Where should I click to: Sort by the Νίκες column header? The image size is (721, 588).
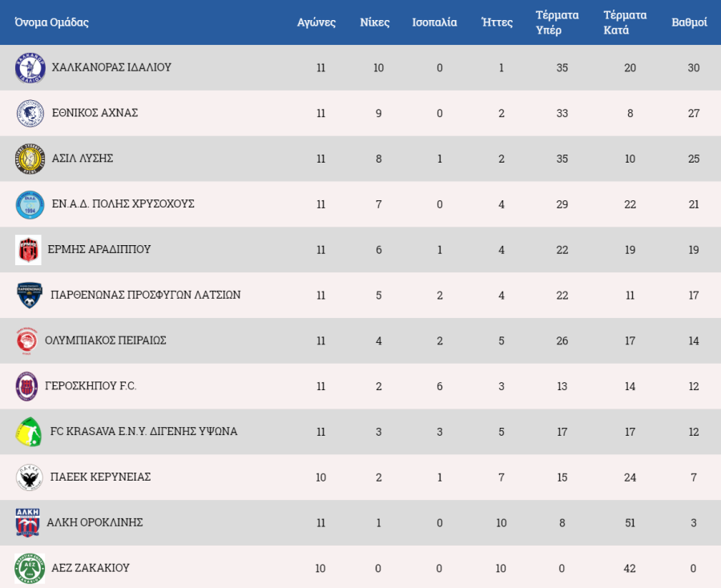coord(375,22)
